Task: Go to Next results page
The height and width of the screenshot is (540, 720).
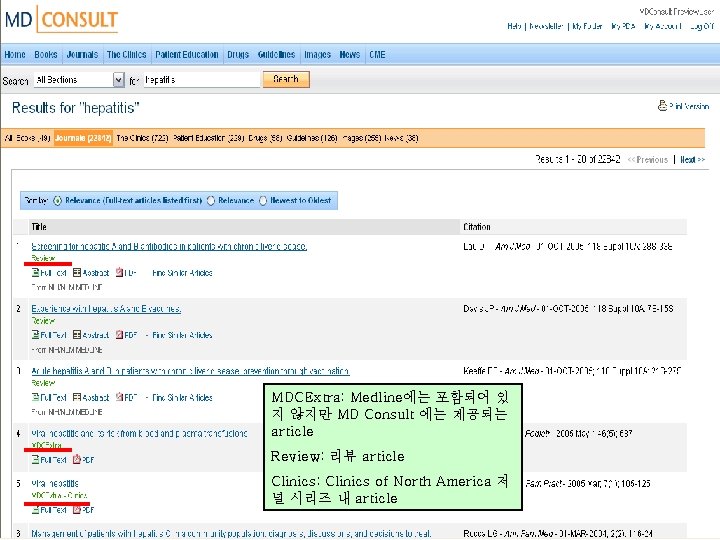Action: [692, 159]
